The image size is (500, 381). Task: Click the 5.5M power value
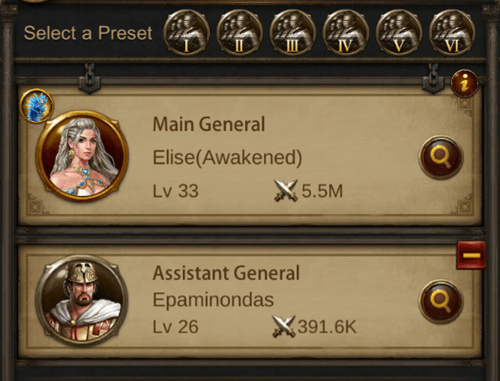[322, 191]
